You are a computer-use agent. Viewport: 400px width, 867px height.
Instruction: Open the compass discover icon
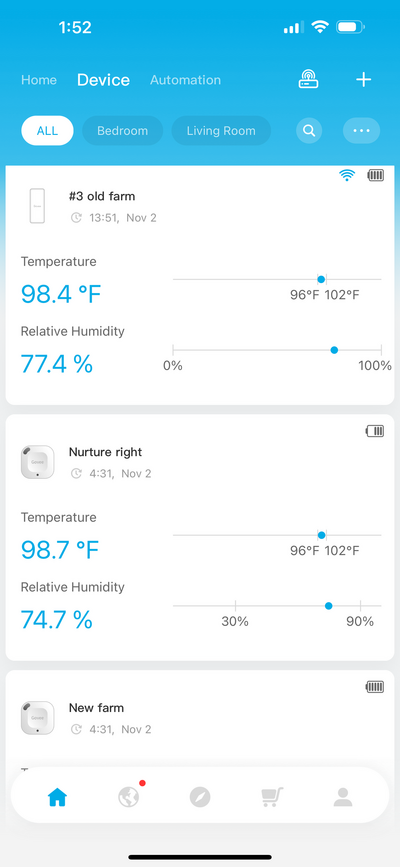point(200,797)
